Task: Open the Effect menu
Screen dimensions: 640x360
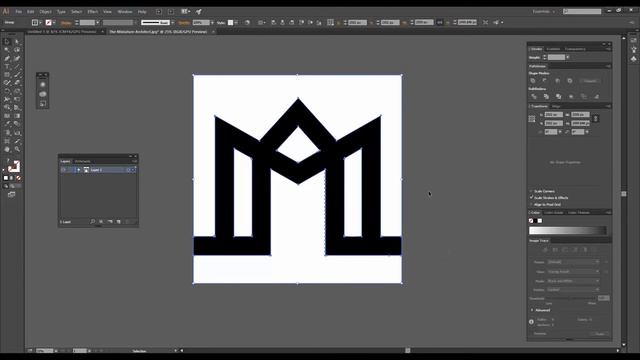Action: [x=93, y=11]
